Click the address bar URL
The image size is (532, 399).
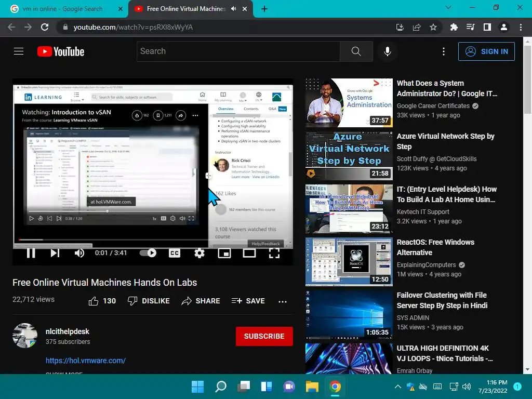click(x=133, y=27)
